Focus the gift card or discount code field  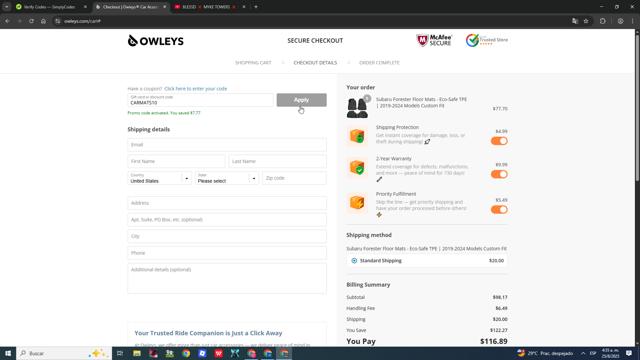pyautogui.click(x=200, y=100)
